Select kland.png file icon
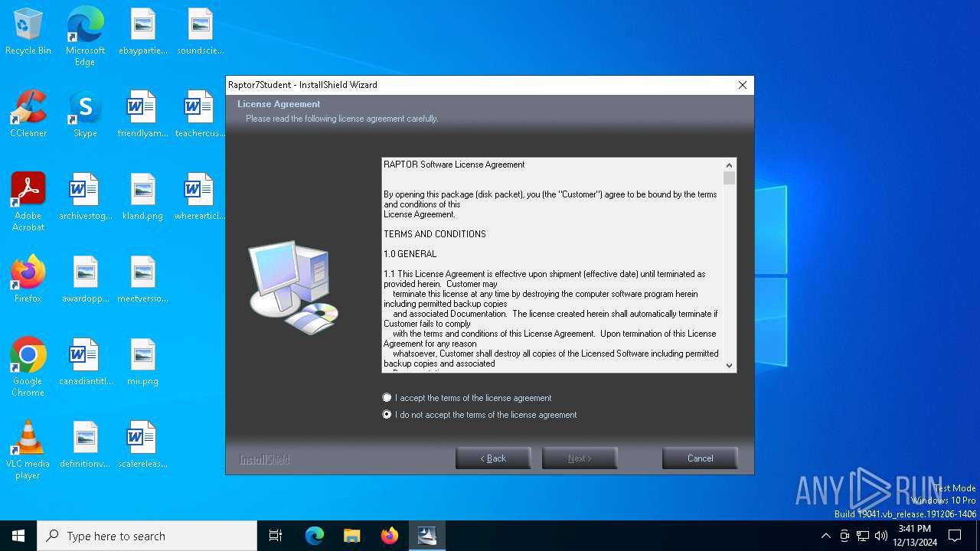980x551 pixels. [142, 197]
